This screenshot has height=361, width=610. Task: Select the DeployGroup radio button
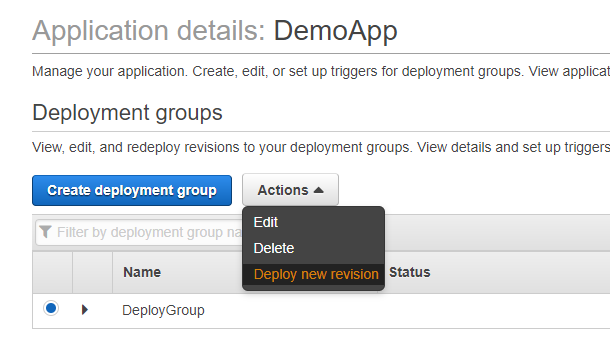point(51,308)
